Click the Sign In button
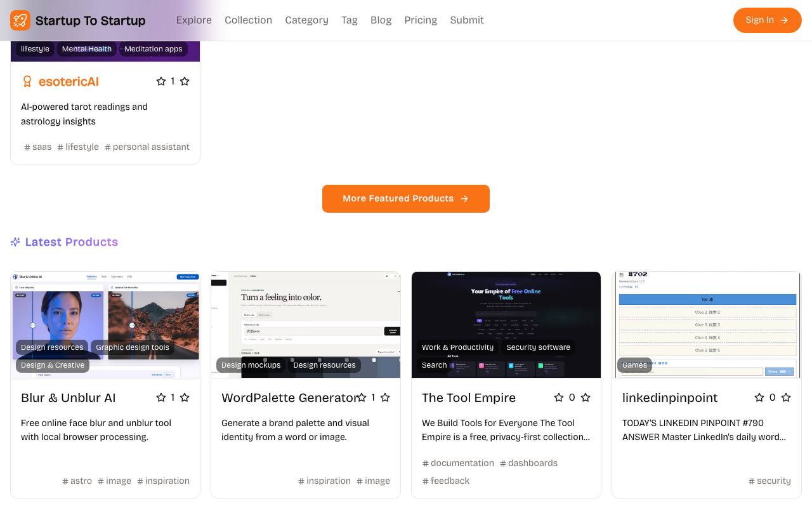 (x=768, y=20)
